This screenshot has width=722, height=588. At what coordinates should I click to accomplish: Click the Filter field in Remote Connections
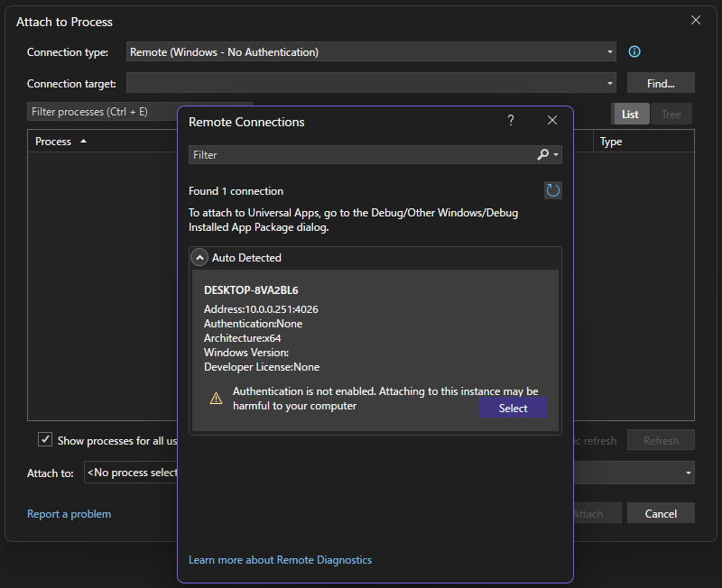361,155
